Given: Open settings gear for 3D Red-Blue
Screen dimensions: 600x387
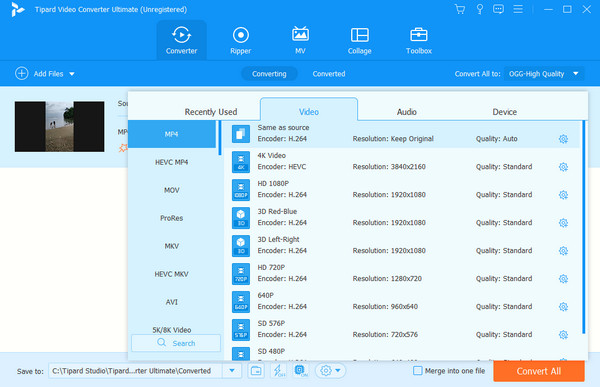Looking at the screenshot, I should (563, 223).
